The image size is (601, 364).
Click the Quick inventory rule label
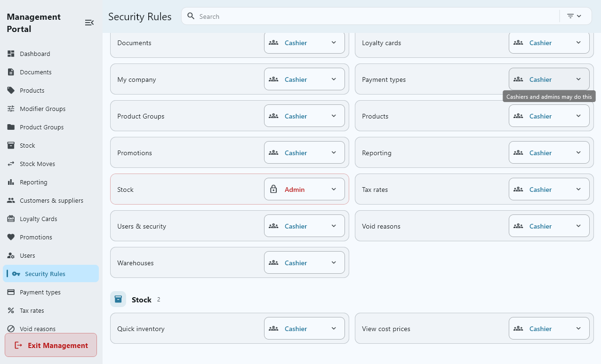click(141, 329)
